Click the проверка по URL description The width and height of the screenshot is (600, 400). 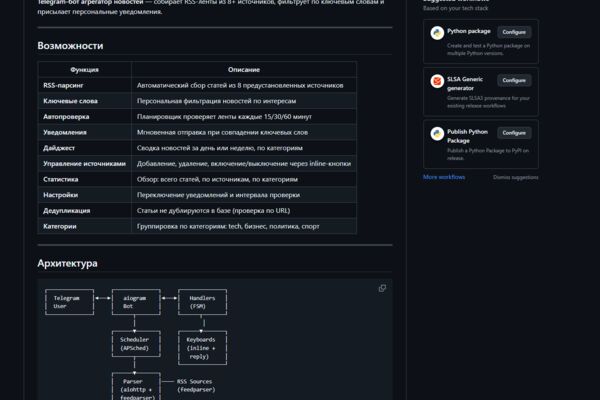tap(244, 211)
